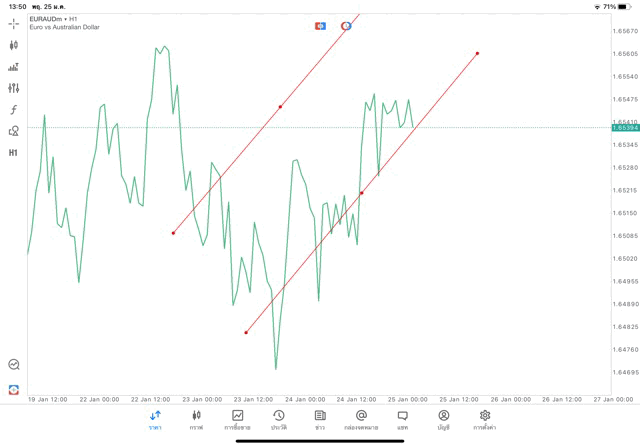The image size is (640, 447).
Task: Tap the trade panel icon in sidebar corner
Action: pos(14,389)
